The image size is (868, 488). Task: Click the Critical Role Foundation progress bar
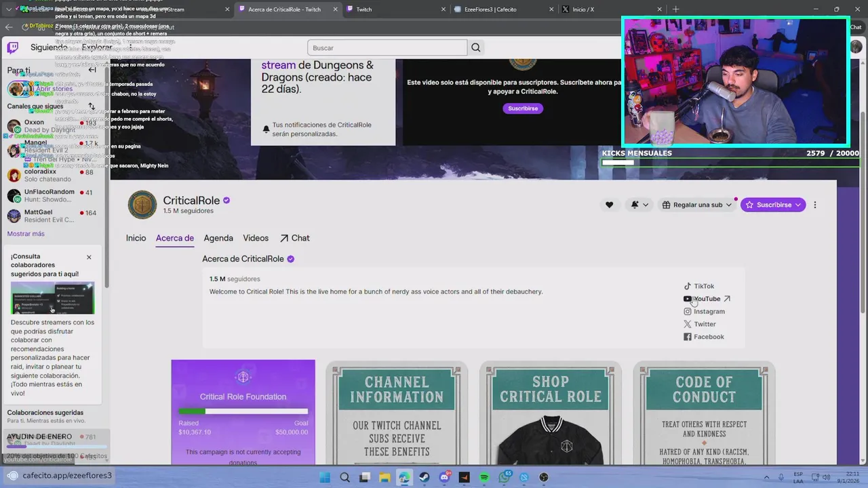pos(243,411)
